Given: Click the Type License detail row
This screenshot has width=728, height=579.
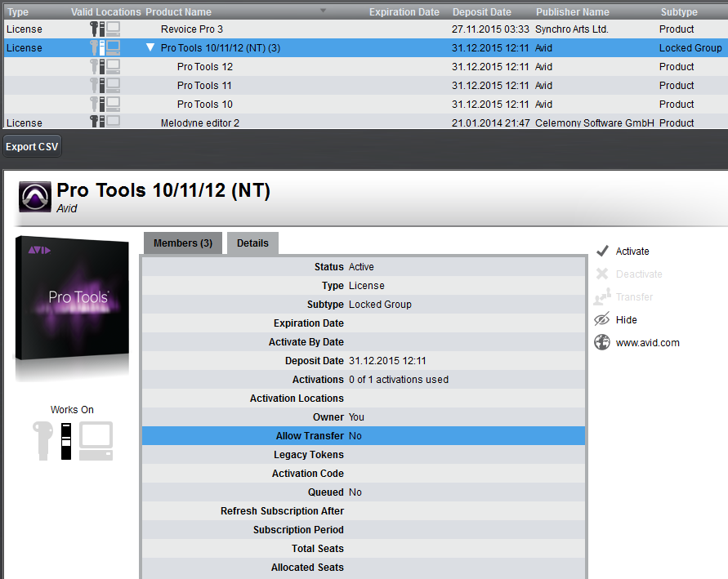Looking at the screenshot, I should [x=364, y=285].
